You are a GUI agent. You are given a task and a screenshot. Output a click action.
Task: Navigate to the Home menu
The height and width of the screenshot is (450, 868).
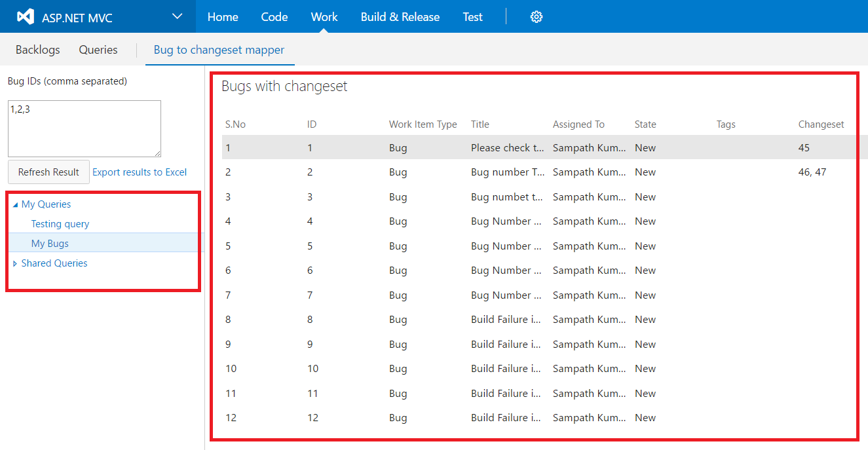[x=223, y=16]
